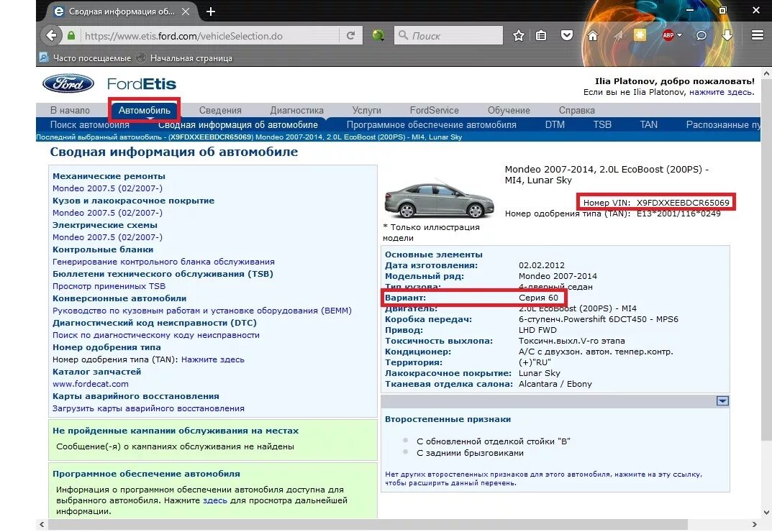Viewport: 772px width, 532px height.
Task: Click the horizontal scrollbar right arrow
Action: pos(754,525)
